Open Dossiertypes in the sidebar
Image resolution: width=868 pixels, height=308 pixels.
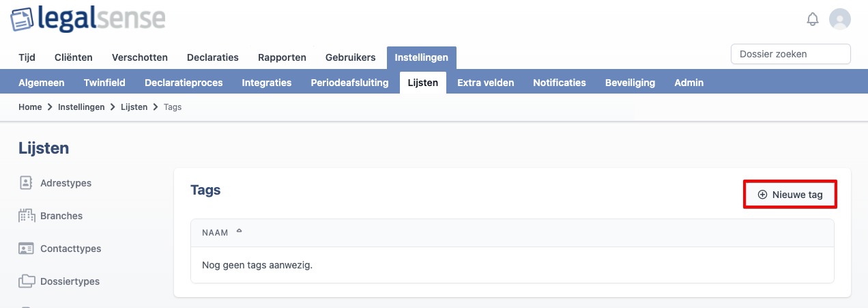click(70, 281)
